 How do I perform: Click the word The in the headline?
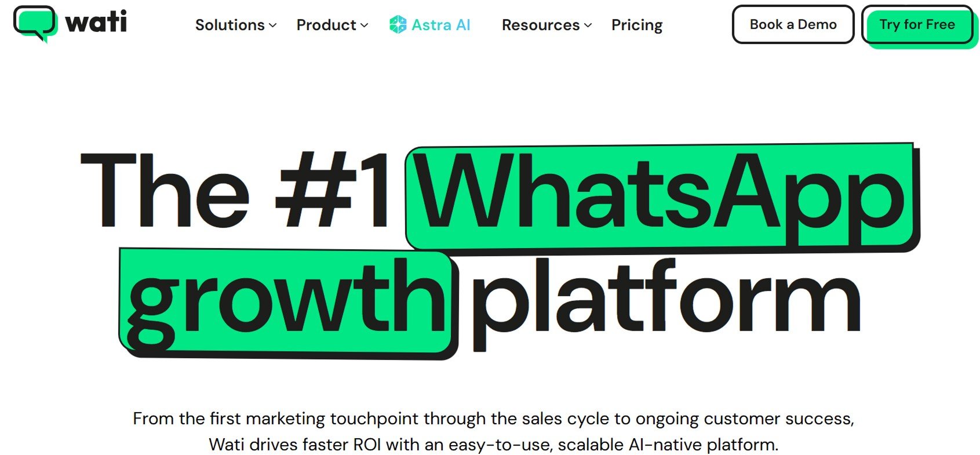pos(165,191)
